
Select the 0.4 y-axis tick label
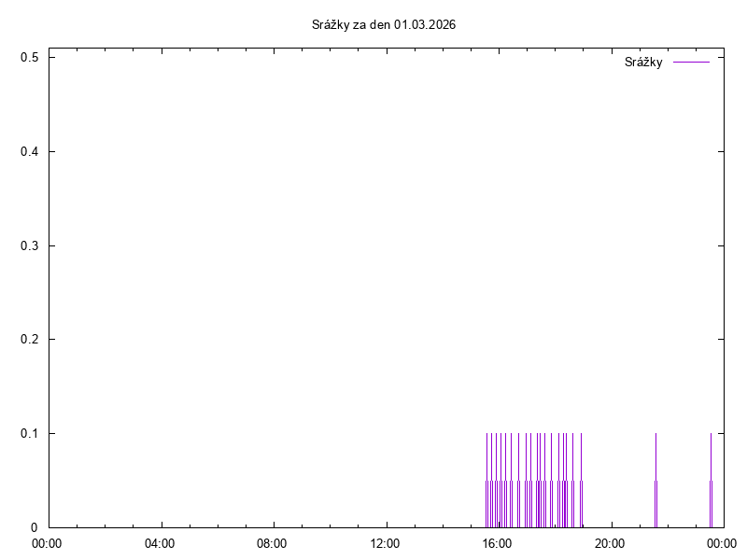[29, 152]
